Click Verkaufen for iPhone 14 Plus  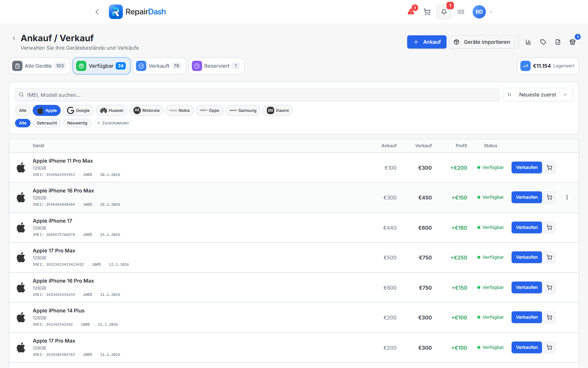pyautogui.click(x=527, y=317)
